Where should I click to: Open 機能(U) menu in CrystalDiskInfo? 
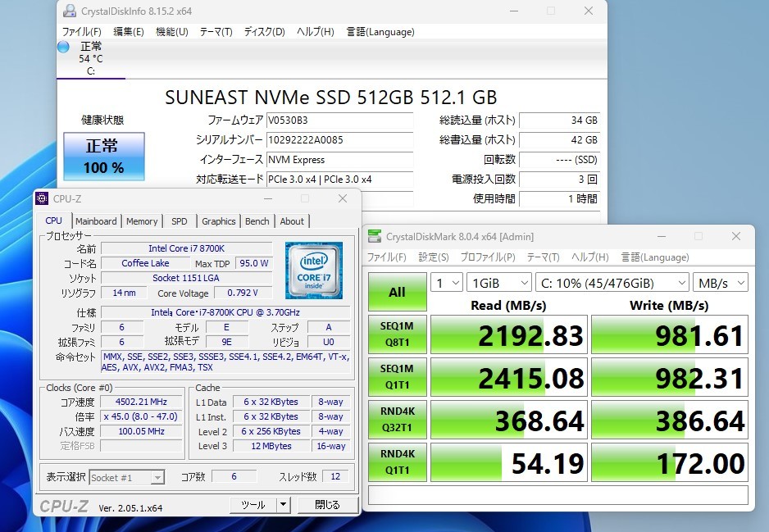point(171,32)
